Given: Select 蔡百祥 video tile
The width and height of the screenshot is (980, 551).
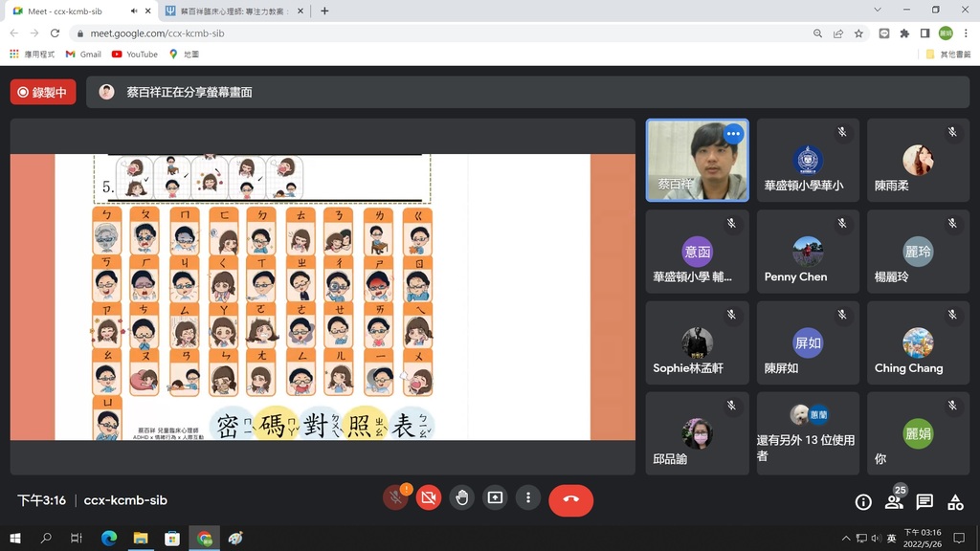Looking at the screenshot, I should click(x=697, y=161).
